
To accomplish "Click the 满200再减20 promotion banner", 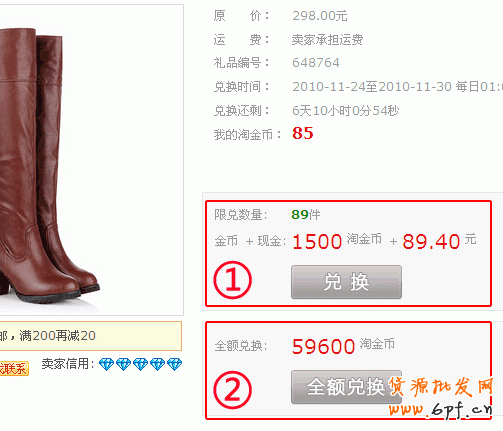I will click(91, 336).
